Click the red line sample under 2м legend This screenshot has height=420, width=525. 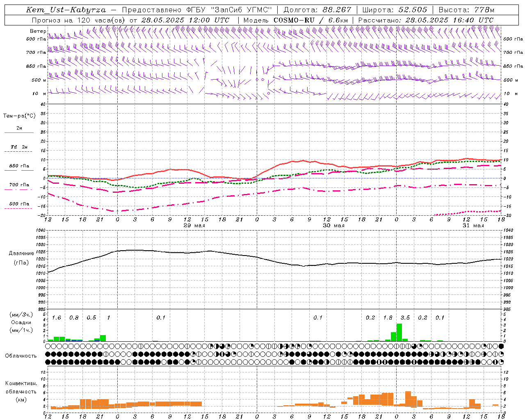click(x=19, y=132)
